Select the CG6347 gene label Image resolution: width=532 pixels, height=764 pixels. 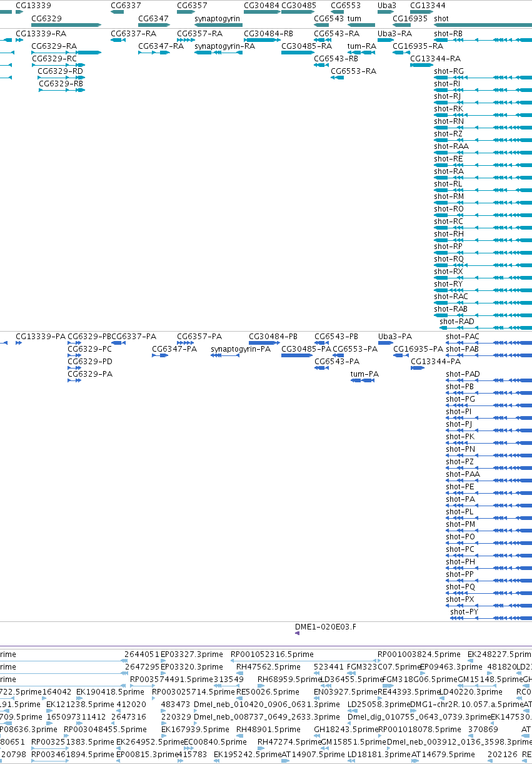(x=153, y=19)
